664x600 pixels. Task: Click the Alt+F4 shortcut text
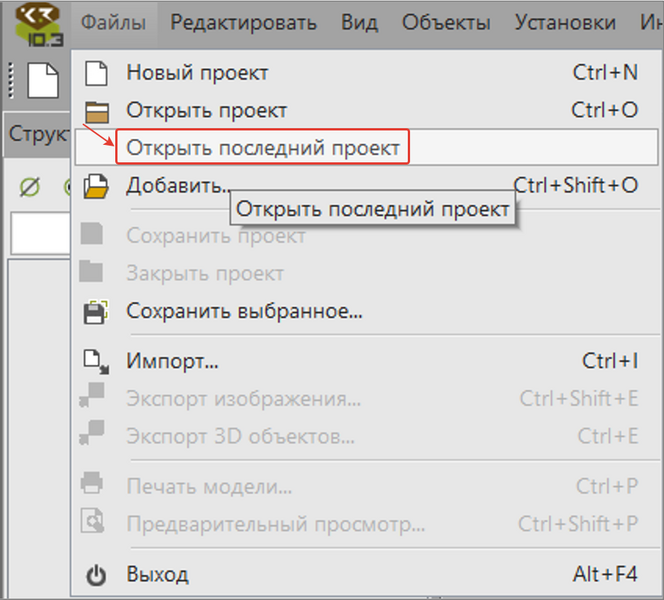[x=605, y=575]
